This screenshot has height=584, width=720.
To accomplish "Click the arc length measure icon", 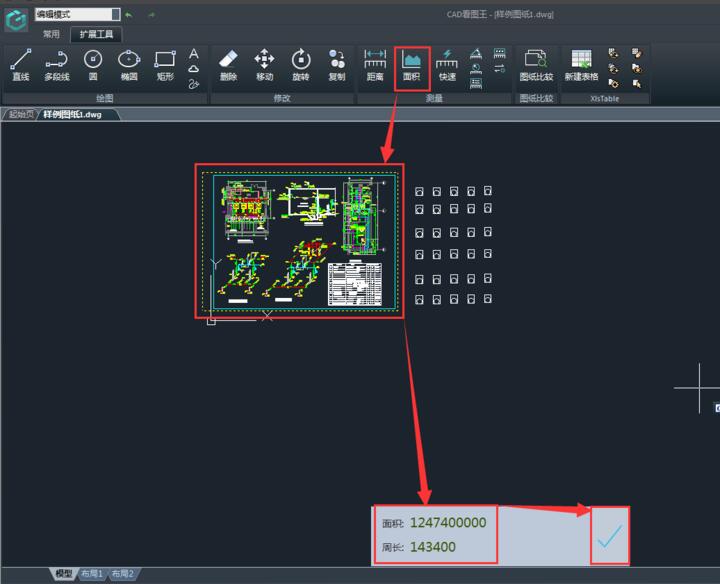I will coord(476,69).
